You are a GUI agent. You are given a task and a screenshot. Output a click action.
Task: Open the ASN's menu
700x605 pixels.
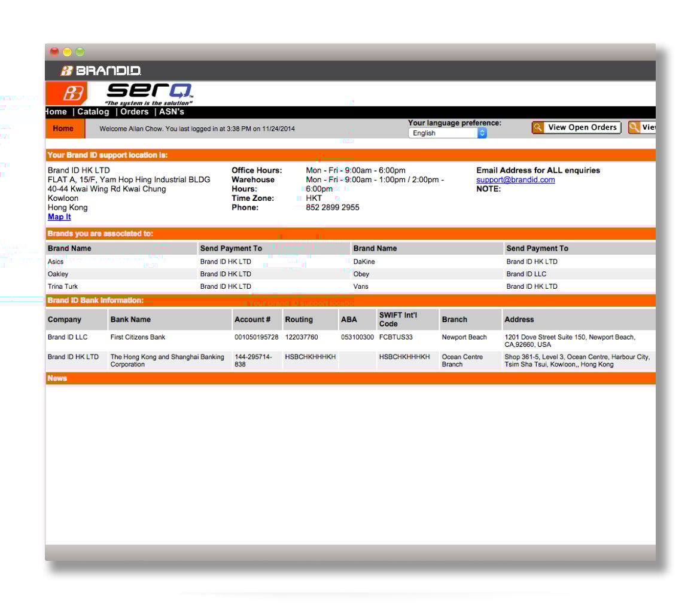point(172,112)
